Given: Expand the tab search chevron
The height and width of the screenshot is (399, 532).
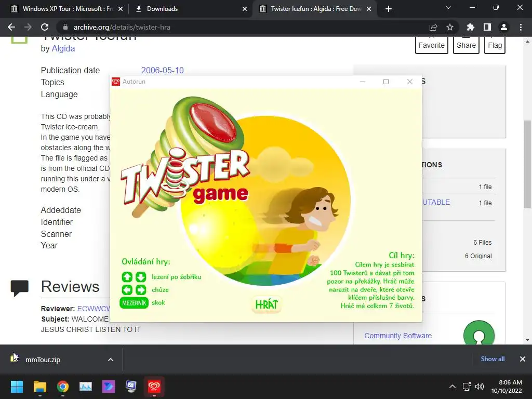Looking at the screenshot, I should (448, 7).
